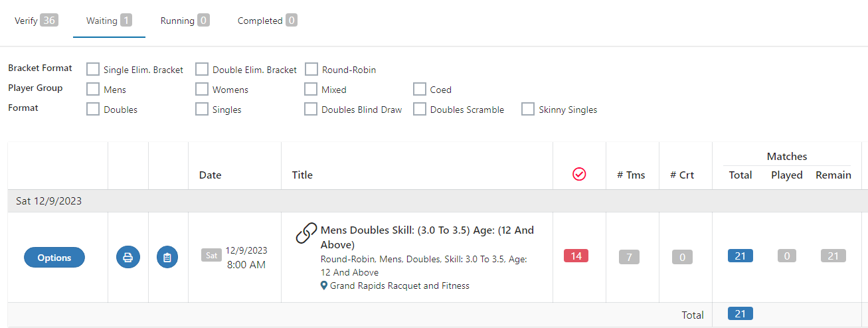Click the chain link icon beside title
Screen dimensions: 868x328
point(306,233)
